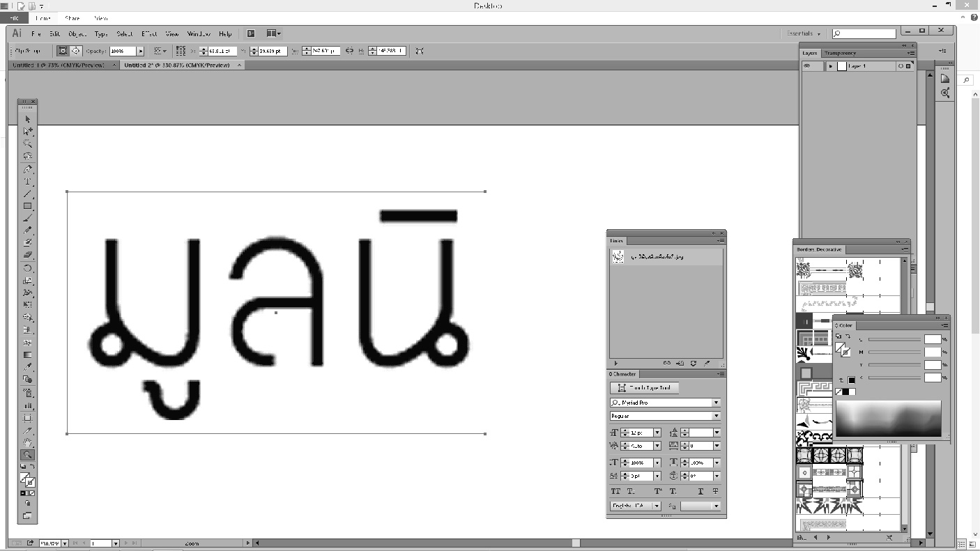Viewport: 980px width, 551px height.
Task: Select the Zoom tool in the toolbox
Action: (28, 455)
